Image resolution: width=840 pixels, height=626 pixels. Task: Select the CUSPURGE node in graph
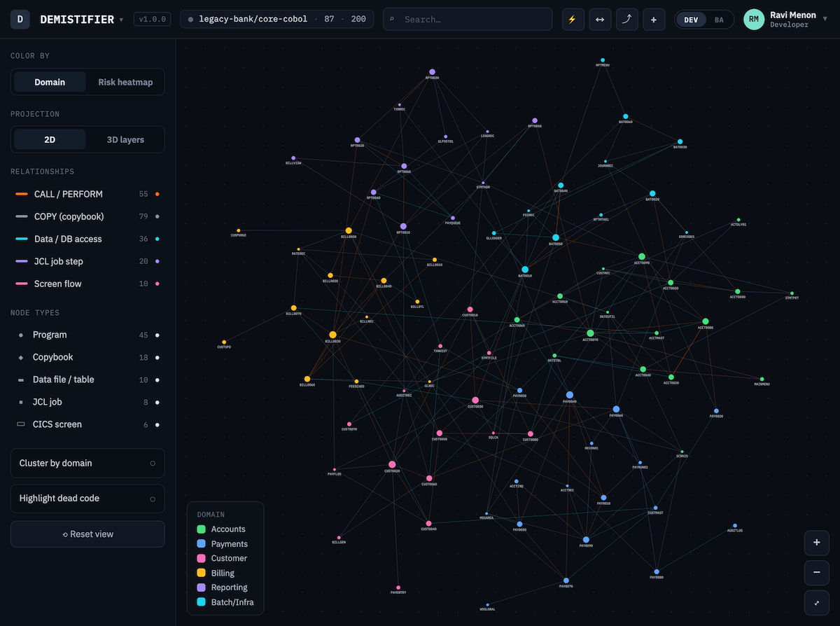click(x=238, y=230)
